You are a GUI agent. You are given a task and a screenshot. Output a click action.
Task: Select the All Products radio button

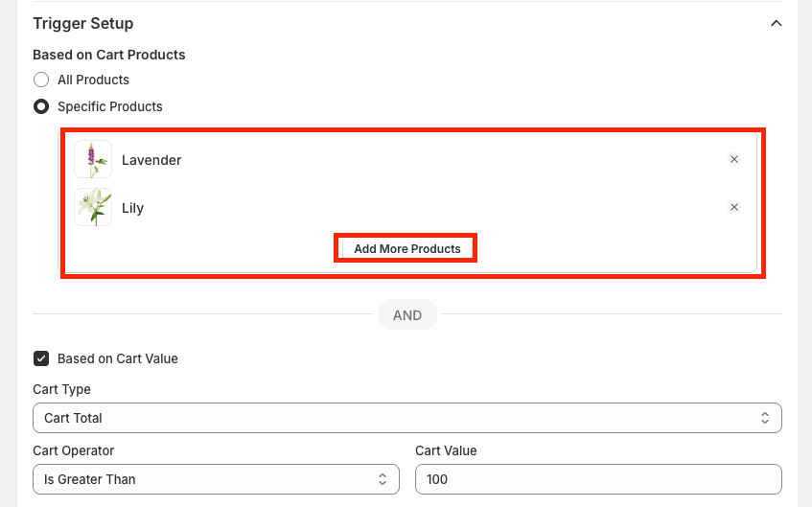[x=41, y=80]
